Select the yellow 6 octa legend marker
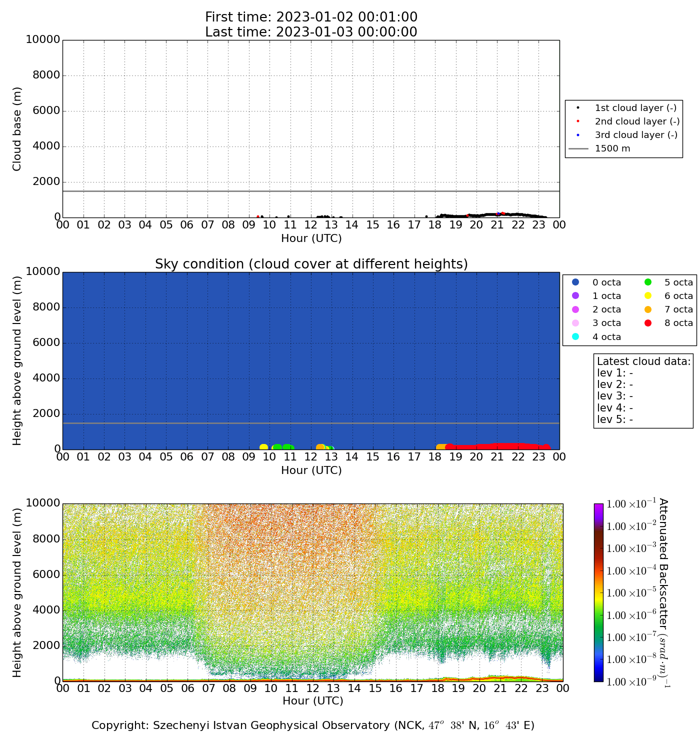The height and width of the screenshot is (750, 700). point(648,296)
